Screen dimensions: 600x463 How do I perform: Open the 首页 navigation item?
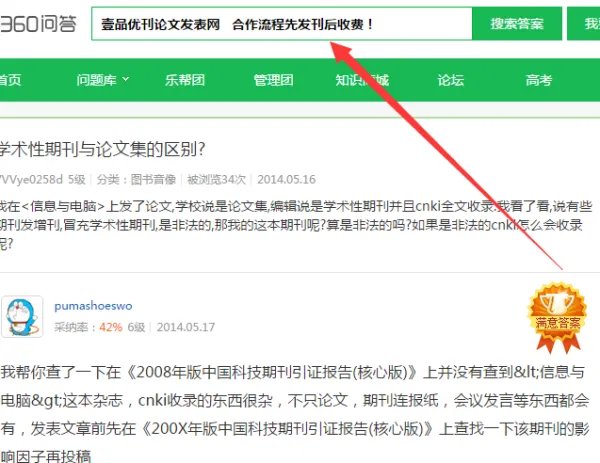(x=10, y=80)
